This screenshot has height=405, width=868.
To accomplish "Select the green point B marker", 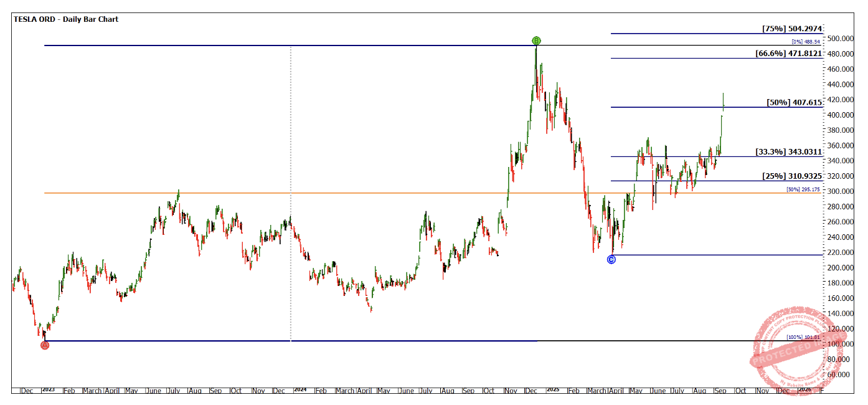I will pyautogui.click(x=536, y=41).
